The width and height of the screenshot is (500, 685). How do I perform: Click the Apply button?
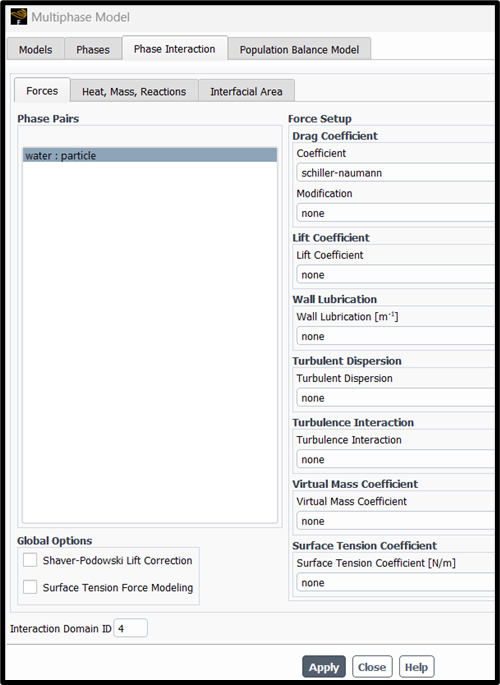pyautogui.click(x=324, y=667)
